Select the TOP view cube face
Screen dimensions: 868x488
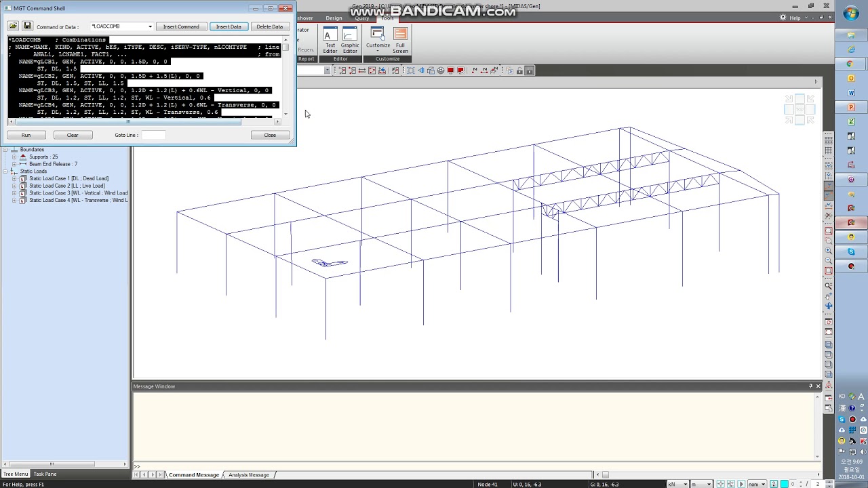(800, 109)
